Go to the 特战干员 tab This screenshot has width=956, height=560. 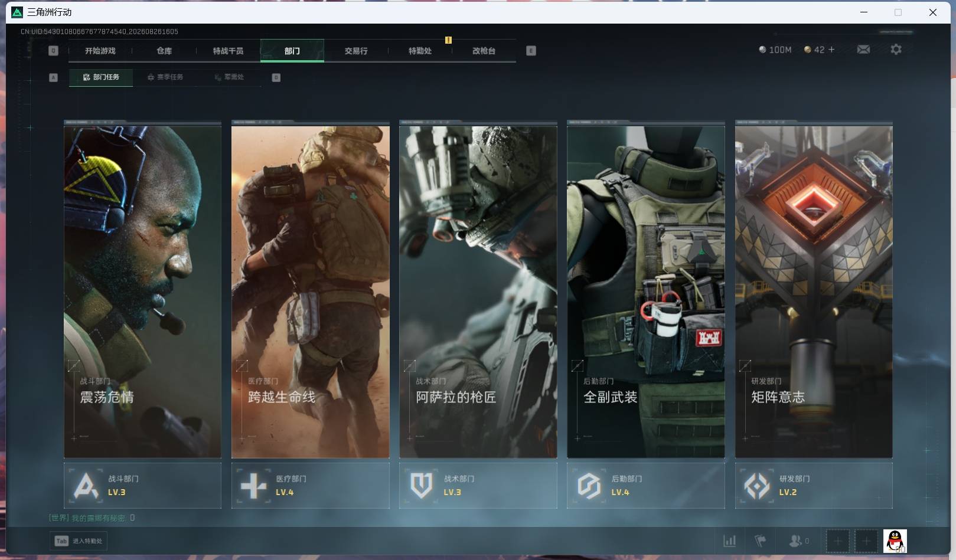(x=228, y=51)
